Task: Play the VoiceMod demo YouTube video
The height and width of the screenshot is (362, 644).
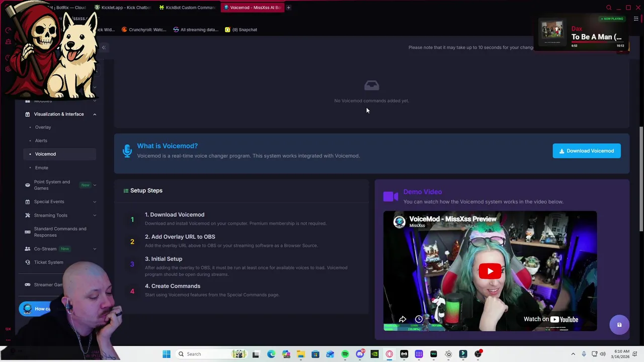Action: [x=490, y=271]
